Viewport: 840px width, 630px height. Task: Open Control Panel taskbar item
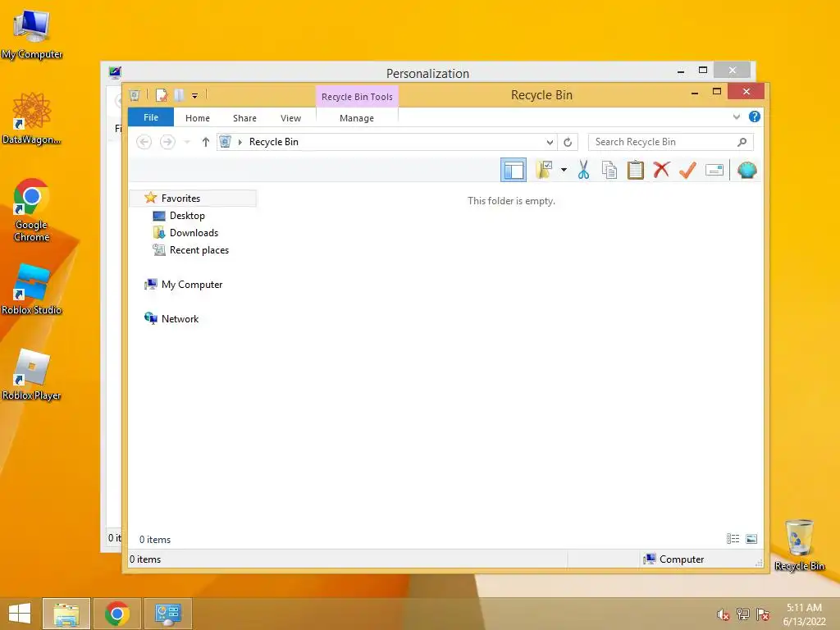click(168, 614)
